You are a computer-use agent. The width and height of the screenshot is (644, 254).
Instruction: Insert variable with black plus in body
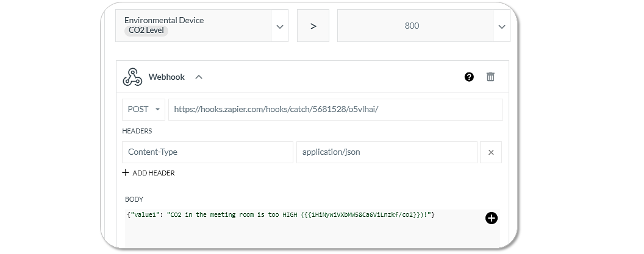point(491,218)
